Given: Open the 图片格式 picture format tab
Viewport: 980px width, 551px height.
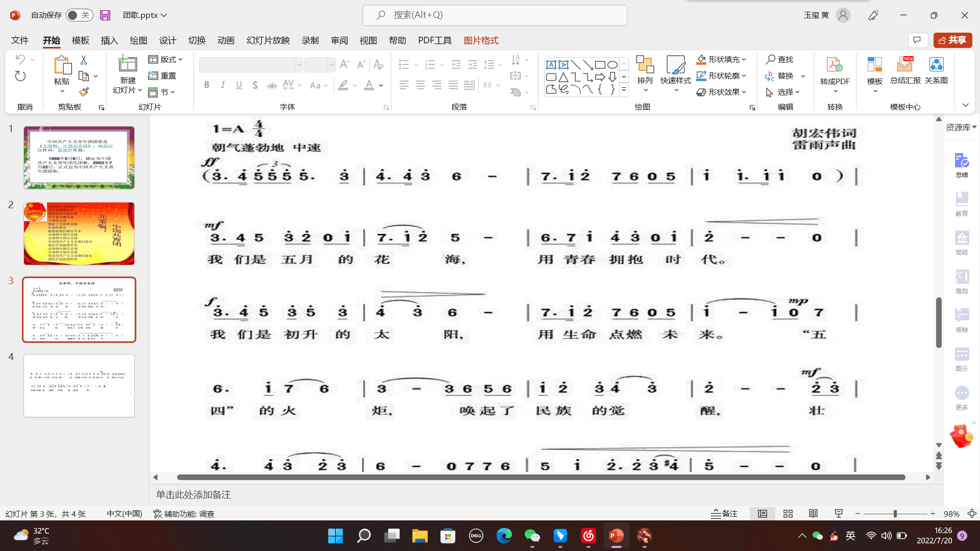Looking at the screenshot, I should (x=480, y=40).
